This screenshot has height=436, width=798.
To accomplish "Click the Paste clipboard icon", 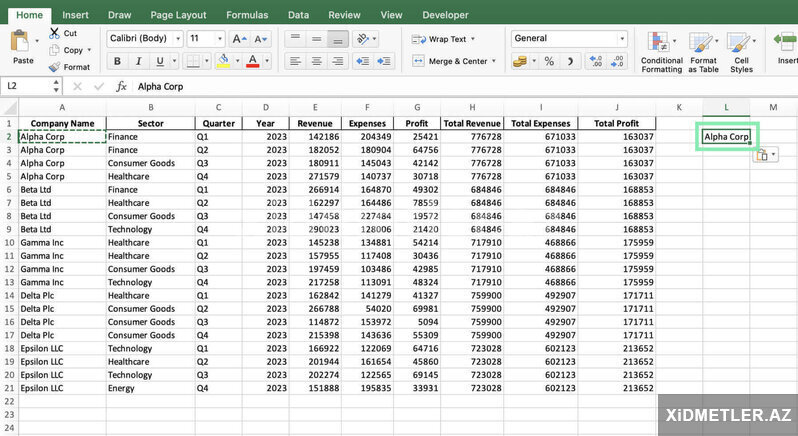I will [x=20, y=41].
